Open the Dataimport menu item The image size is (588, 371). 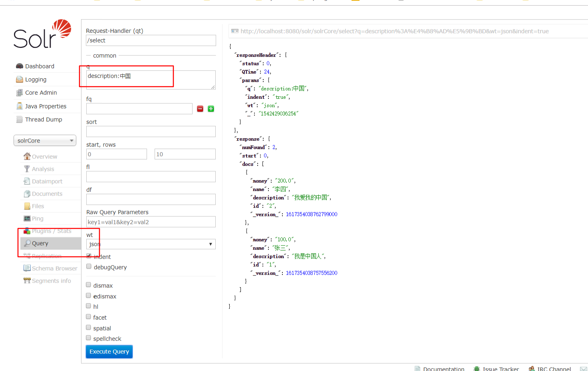47,181
